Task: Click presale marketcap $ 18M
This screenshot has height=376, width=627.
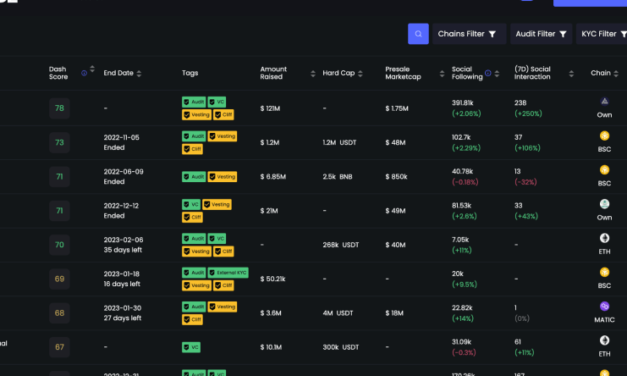Action: (x=394, y=313)
